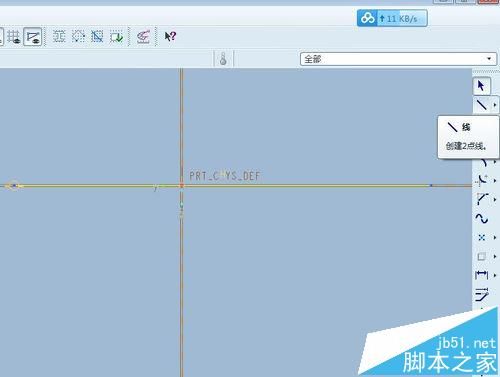Toggle the vertex display icon

click(x=33, y=36)
